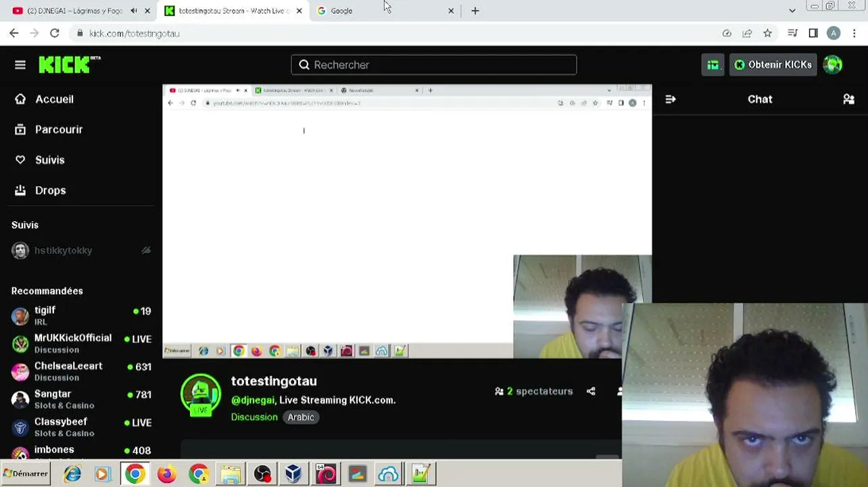868x487 pixels.
Task: Click the Arabic language tag
Action: (x=301, y=417)
